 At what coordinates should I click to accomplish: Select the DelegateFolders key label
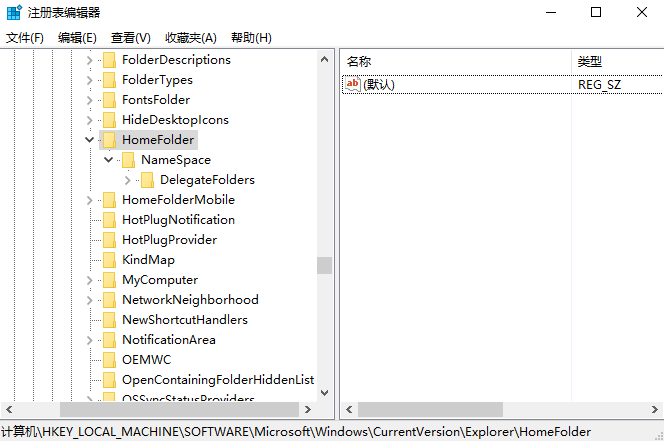(207, 180)
